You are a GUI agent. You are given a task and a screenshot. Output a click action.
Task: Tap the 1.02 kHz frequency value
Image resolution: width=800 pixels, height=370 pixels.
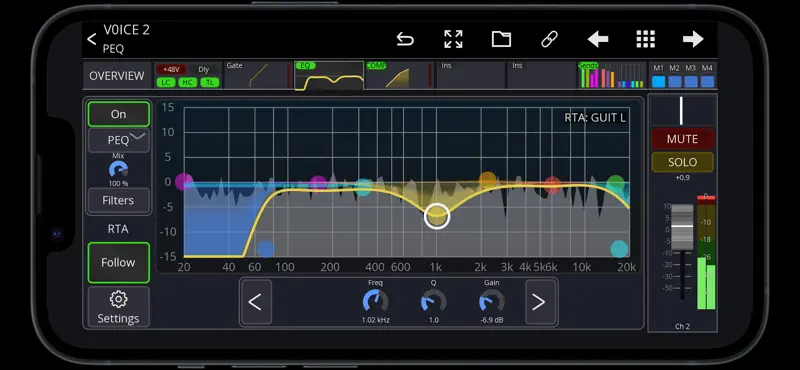tap(375, 320)
